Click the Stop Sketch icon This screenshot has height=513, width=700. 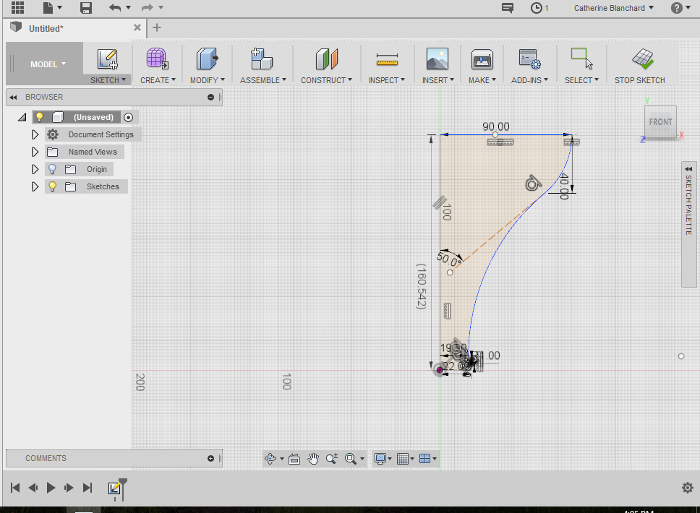(642, 59)
